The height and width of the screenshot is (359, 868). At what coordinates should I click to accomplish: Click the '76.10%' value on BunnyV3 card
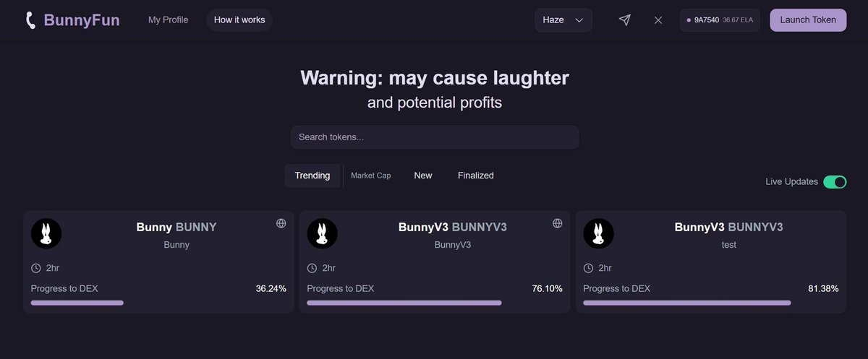tap(548, 288)
